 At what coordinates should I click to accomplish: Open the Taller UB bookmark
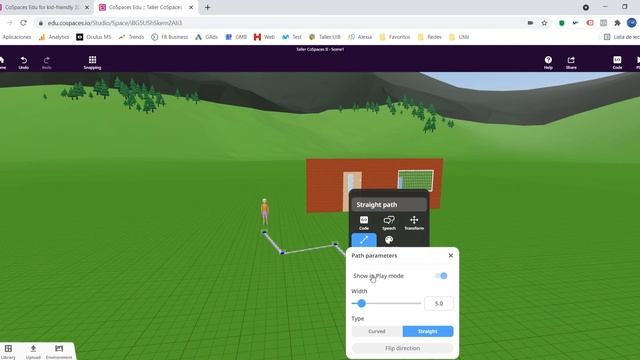(325, 37)
